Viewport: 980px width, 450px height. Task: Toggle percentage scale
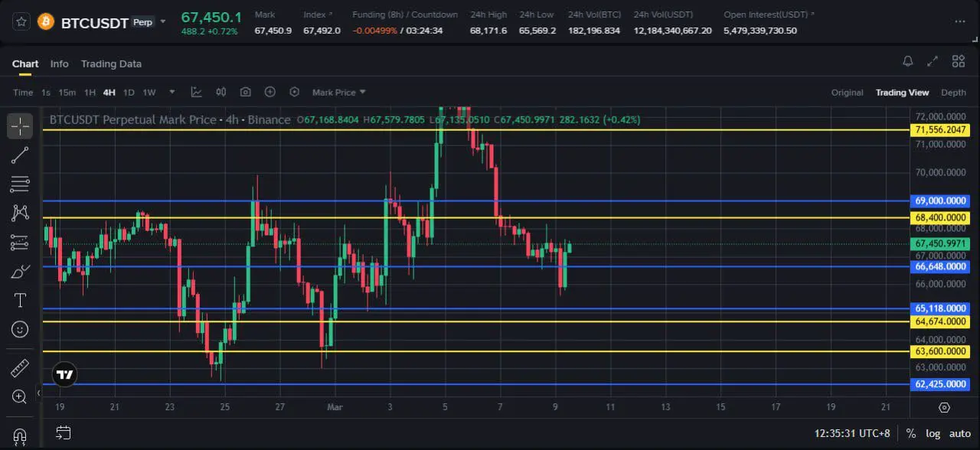[911, 433]
